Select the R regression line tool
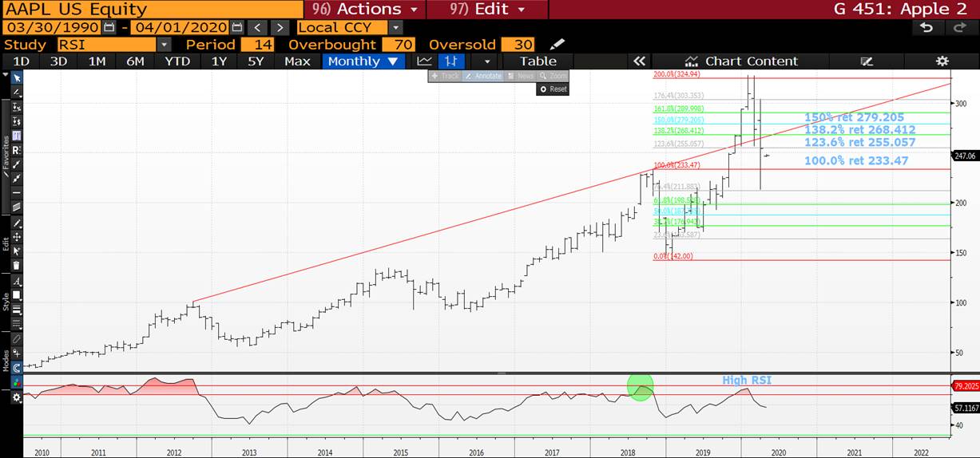The width and height of the screenshot is (980, 458). pos(18,148)
